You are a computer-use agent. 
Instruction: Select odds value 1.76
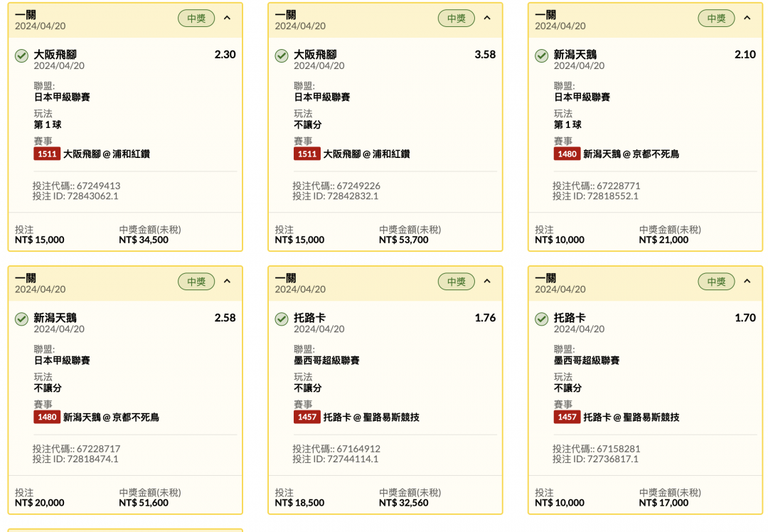(x=486, y=317)
